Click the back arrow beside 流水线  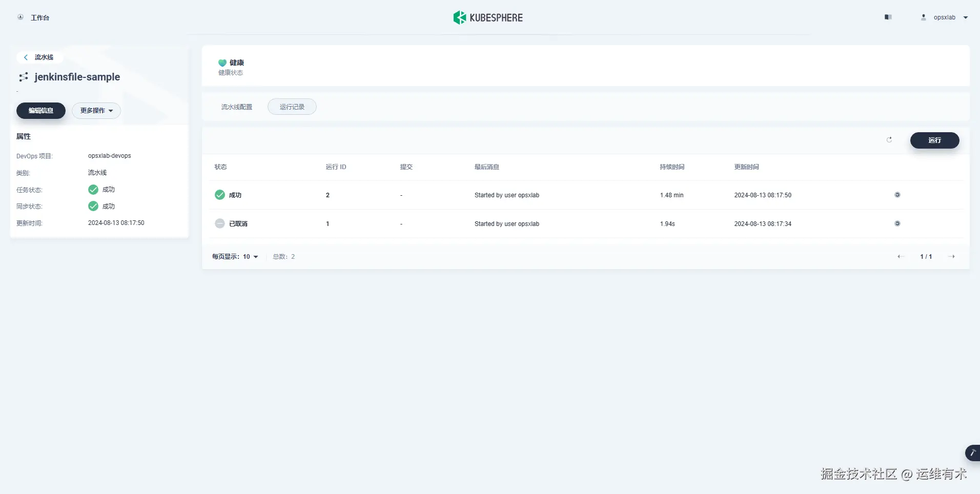26,57
